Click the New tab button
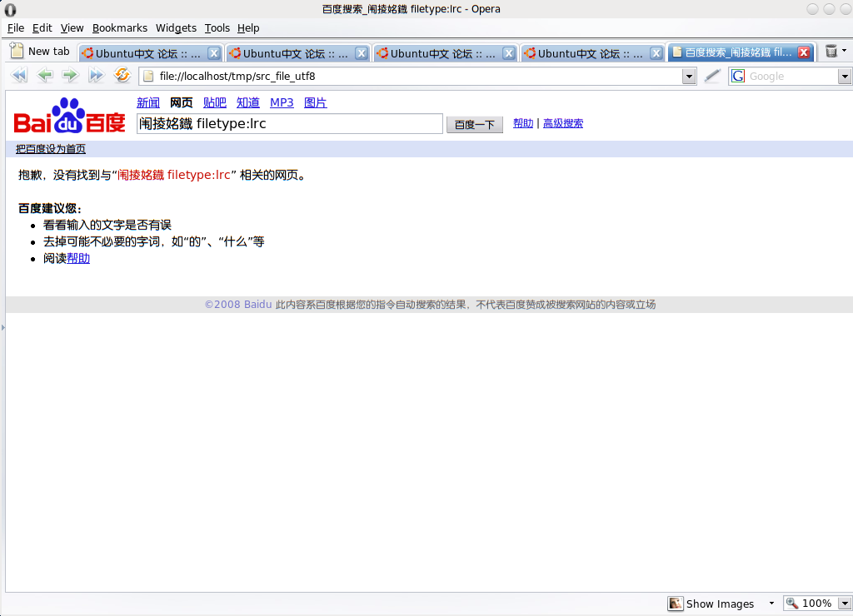The height and width of the screenshot is (616, 853). 40,51
